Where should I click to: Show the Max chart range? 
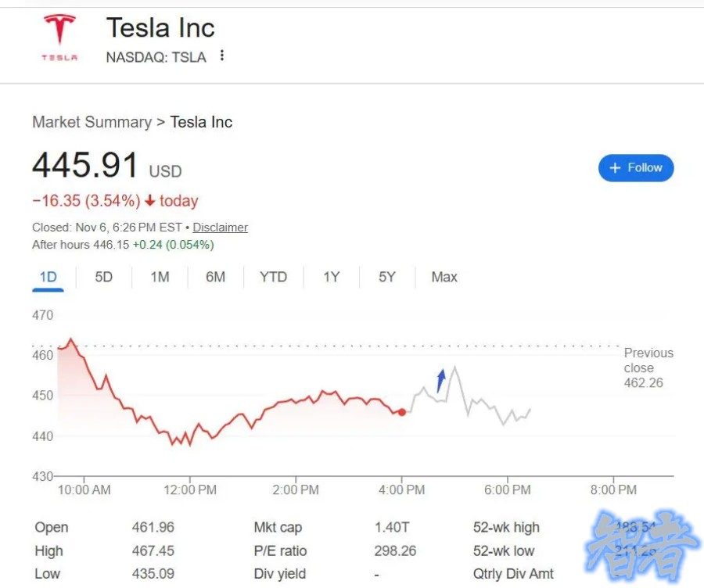tap(444, 277)
